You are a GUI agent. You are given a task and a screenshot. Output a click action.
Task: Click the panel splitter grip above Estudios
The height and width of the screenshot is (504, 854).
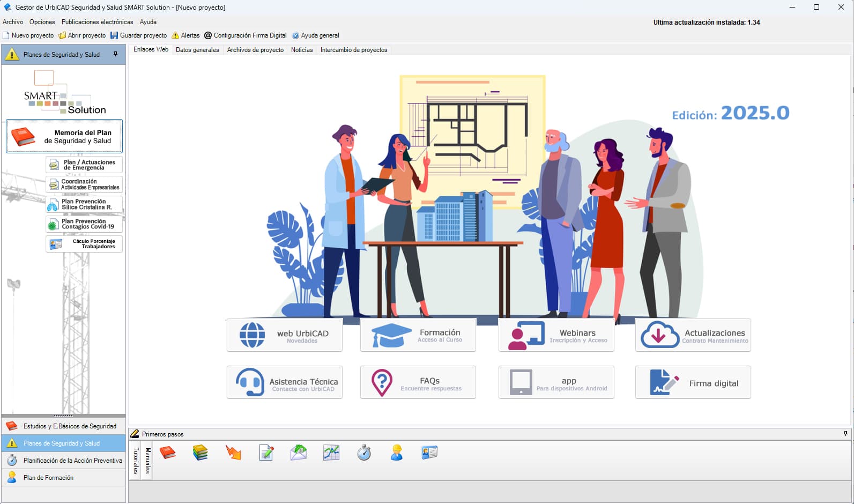point(63,416)
